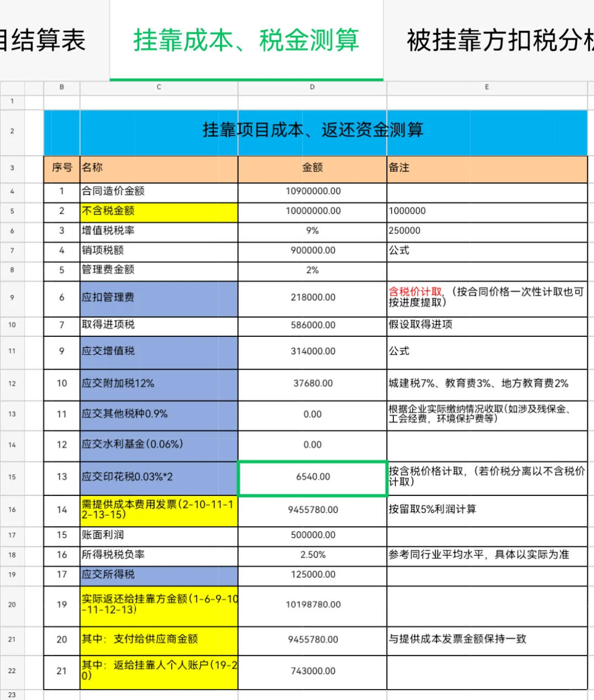Viewport: 594px width, 700px height.
Task: Select the 合同造价金额 cell
Action: click(x=159, y=192)
